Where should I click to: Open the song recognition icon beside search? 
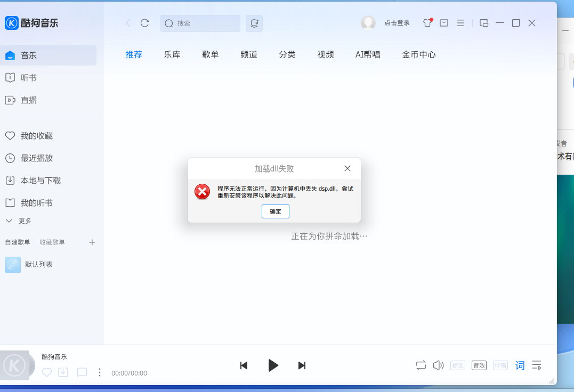254,23
